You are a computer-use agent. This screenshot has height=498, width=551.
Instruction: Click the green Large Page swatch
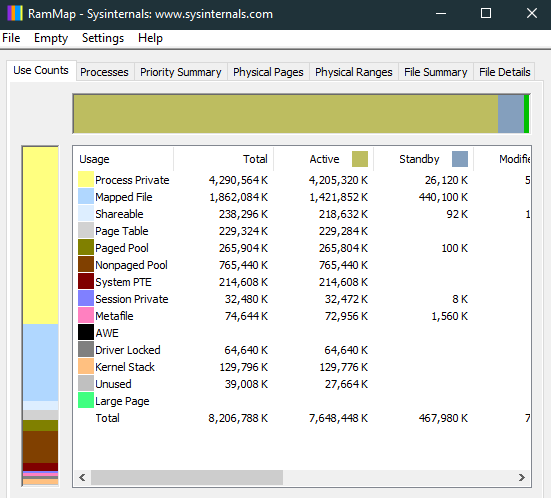click(x=86, y=400)
